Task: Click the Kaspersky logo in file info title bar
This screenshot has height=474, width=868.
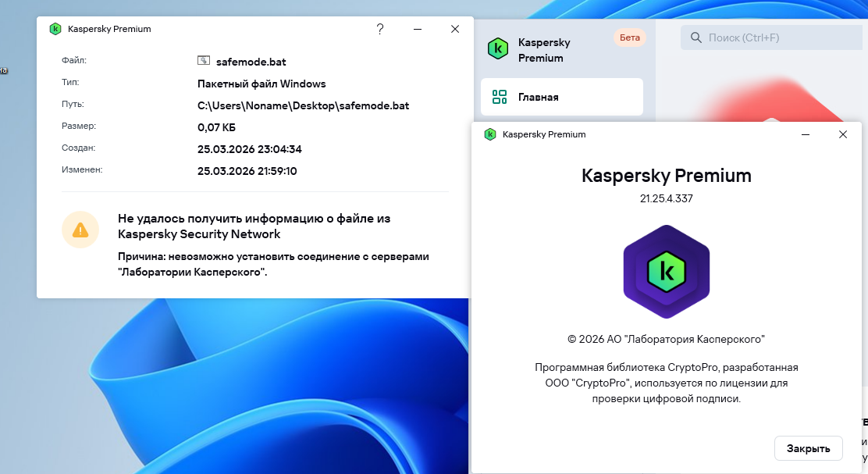Action: (55, 29)
